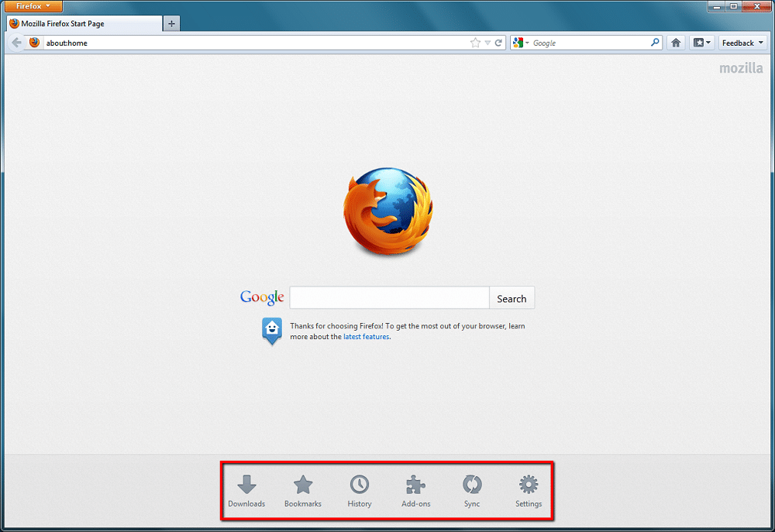Click the Google logo beside search box
This screenshot has height=532, width=775.
coord(262,297)
